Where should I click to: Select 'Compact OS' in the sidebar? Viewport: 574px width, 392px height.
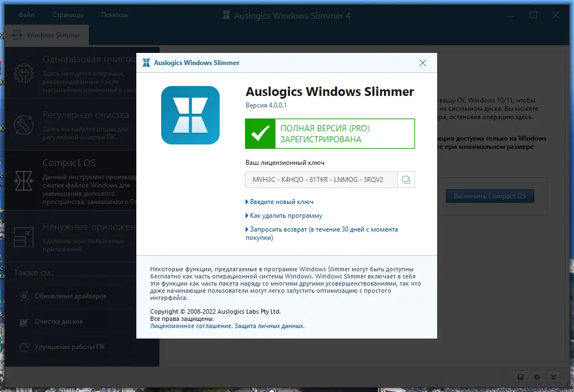click(x=71, y=181)
